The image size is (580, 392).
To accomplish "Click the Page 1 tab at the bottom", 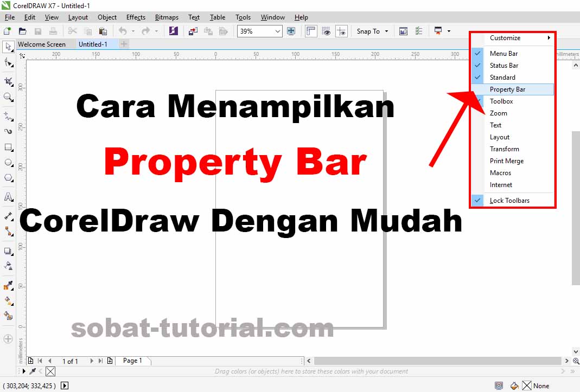I will tap(132, 361).
